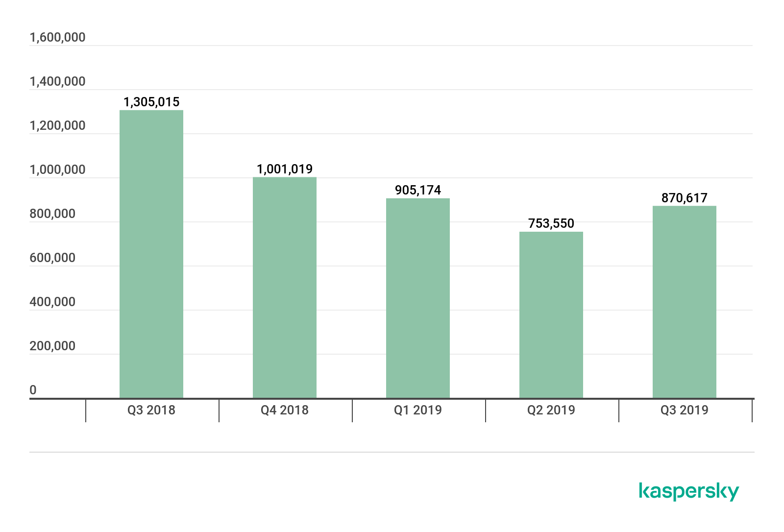Select the 753,550 data label

pos(551,223)
